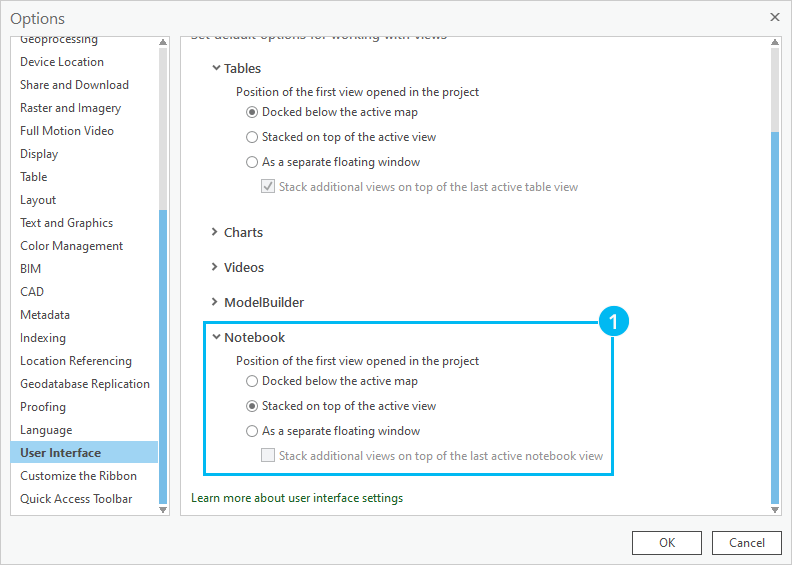Select Docked below the active map for Tables
The width and height of the screenshot is (792, 565).
click(252, 112)
